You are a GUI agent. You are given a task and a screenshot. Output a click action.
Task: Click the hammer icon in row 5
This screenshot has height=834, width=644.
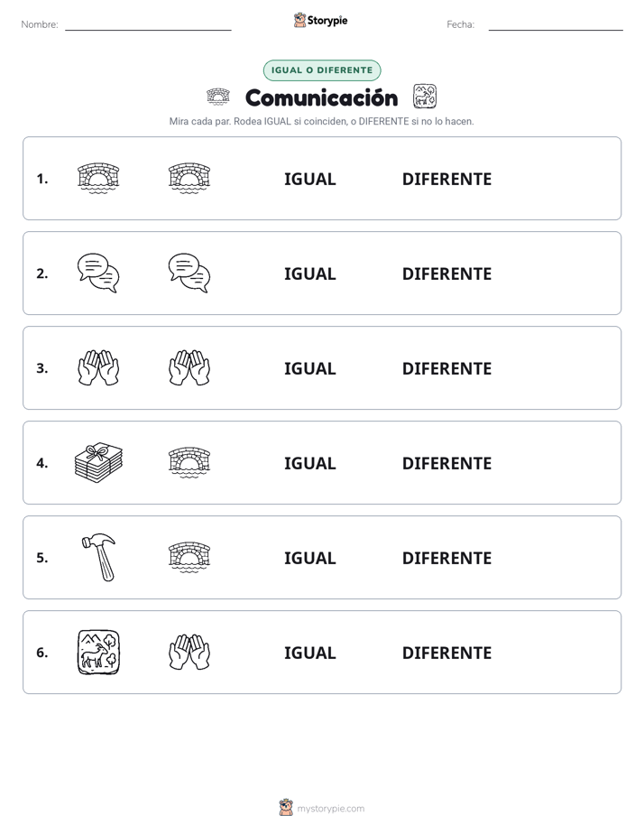(x=99, y=557)
